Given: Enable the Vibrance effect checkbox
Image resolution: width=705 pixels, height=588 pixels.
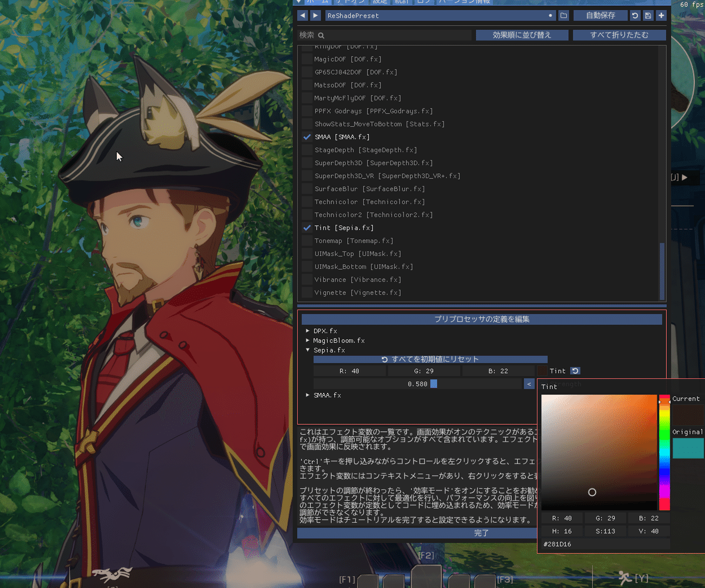Looking at the screenshot, I should 307,280.
